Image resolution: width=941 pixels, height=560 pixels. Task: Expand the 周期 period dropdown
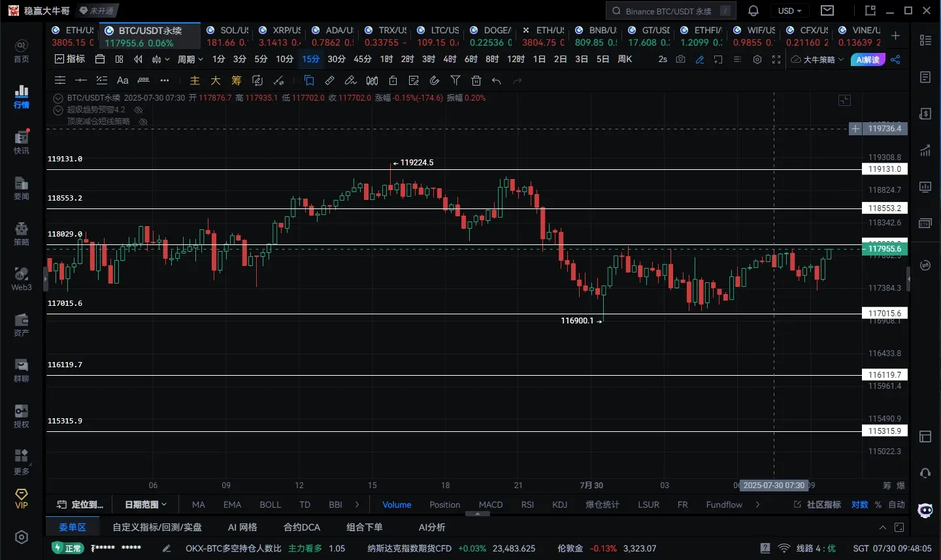click(x=190, y=59)
